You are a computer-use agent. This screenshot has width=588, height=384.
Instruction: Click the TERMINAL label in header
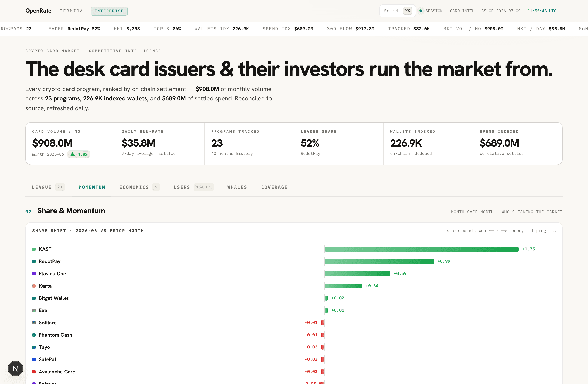[x=73, y=11]
